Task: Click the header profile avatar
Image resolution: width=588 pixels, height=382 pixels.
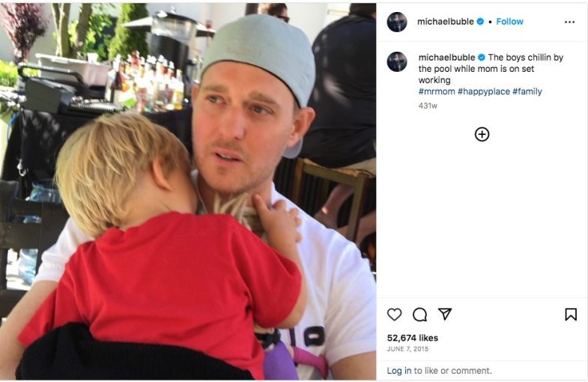Action: click(x=397, y=22)
